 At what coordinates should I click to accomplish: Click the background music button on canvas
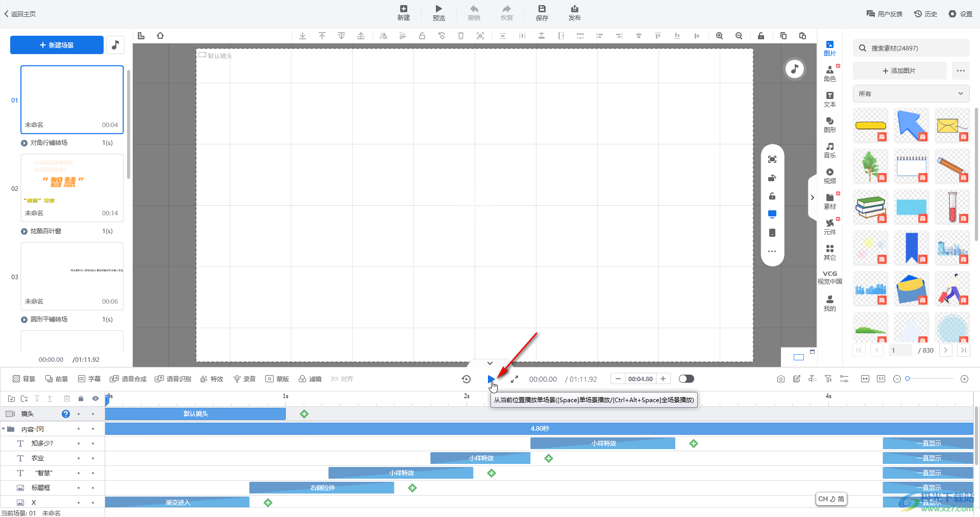794,69
